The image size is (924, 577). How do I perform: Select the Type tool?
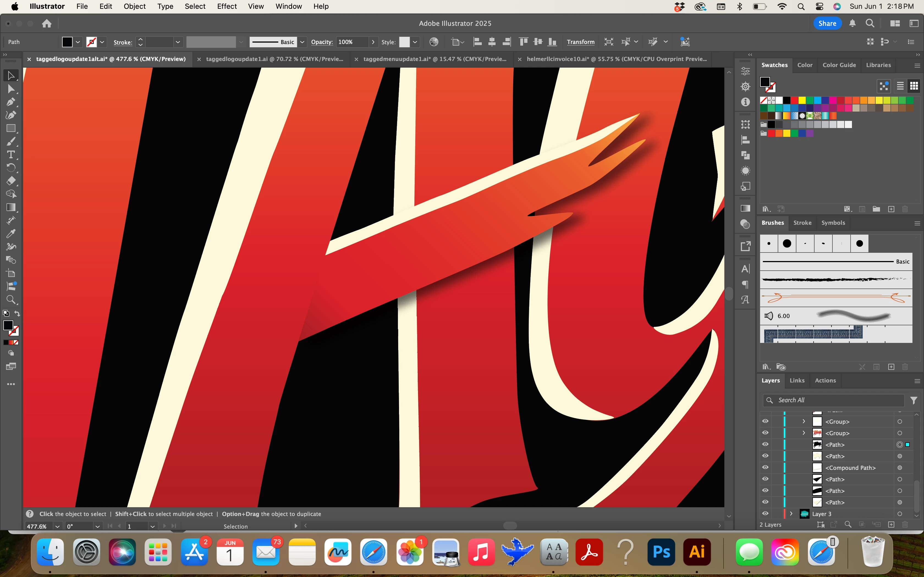(x=11, y=154)
